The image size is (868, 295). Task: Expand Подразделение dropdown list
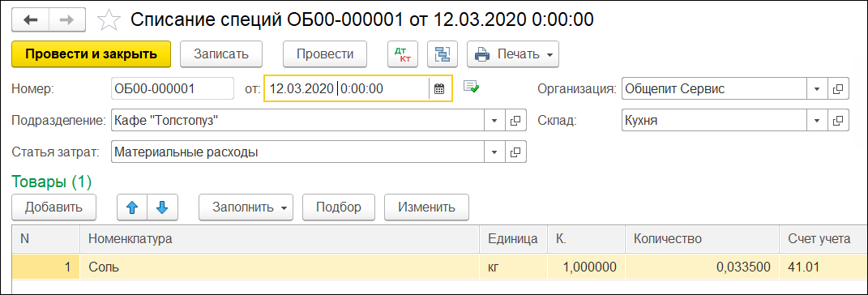495,120
